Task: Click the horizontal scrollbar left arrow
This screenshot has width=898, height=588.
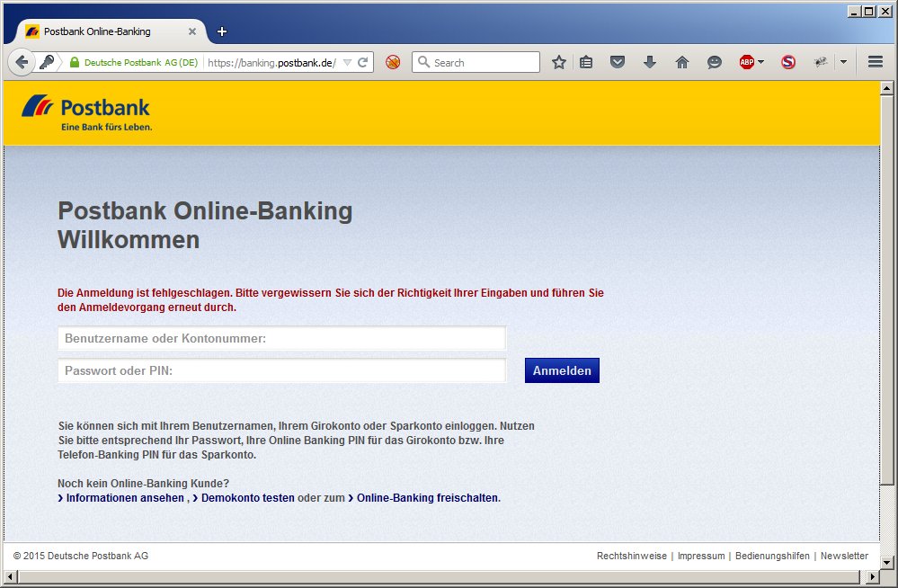Action: coord(10,576)
